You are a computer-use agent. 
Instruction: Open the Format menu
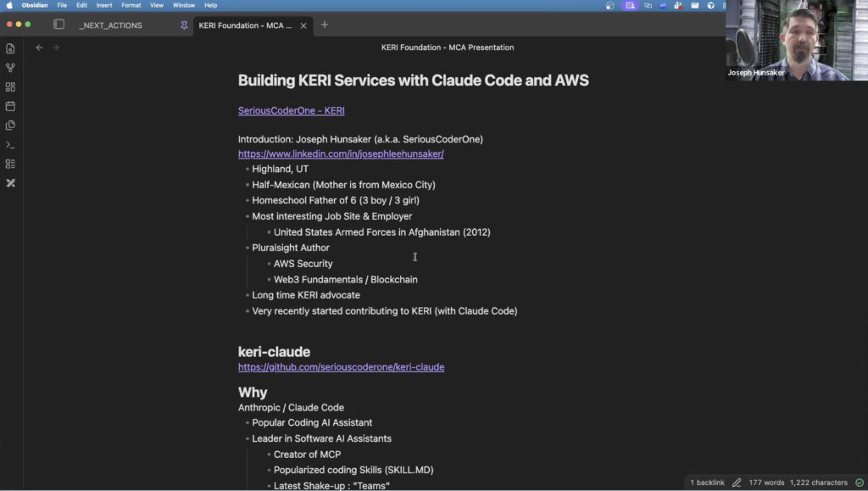tap(131, 5)
